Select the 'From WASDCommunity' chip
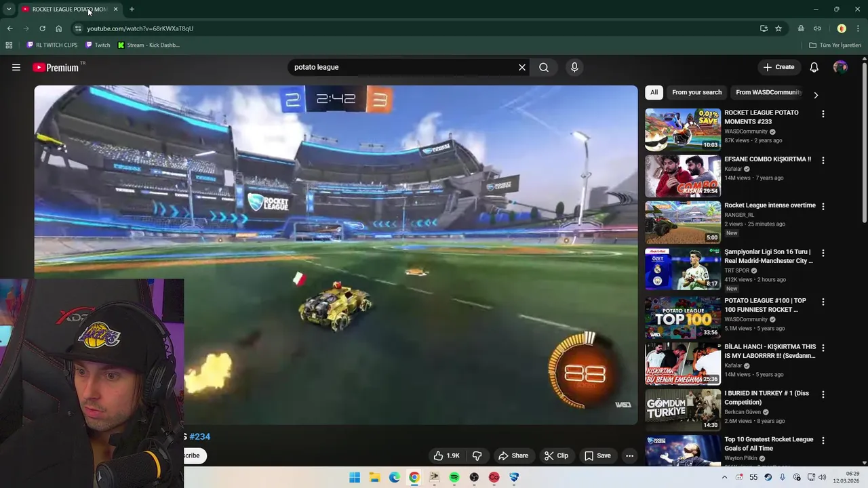Screen dimensions: 868x488 click(768, 92)
